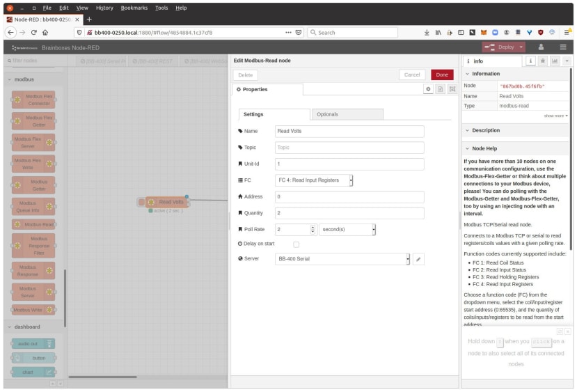Expand the Description section
The image size is (577, 392).
pos(467,130)
